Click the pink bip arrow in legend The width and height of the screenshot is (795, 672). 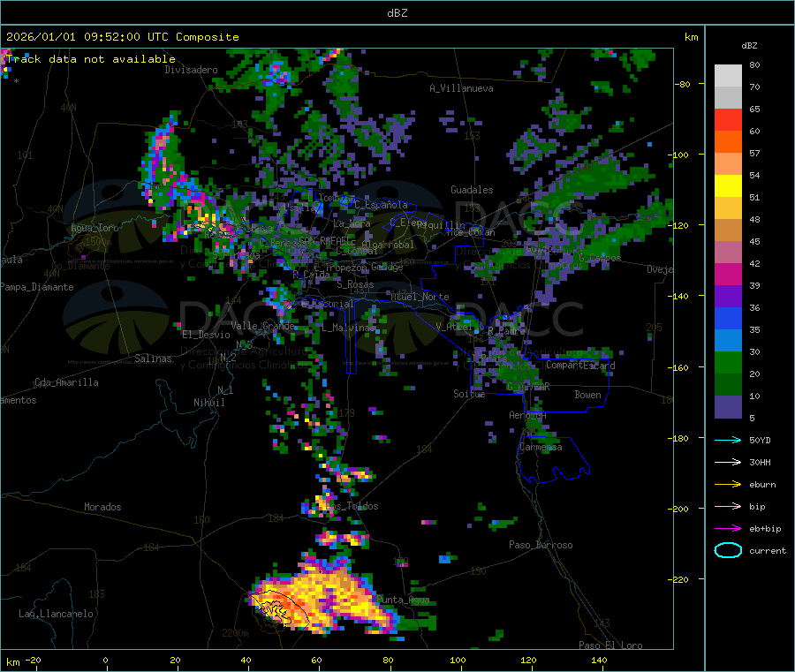[x=728, y=506]
